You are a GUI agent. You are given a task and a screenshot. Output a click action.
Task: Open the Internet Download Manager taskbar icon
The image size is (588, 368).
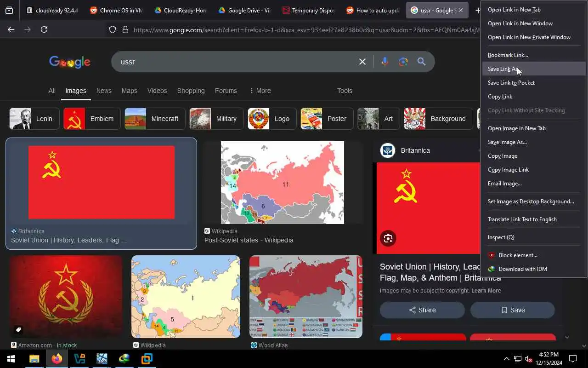point(124,359)
